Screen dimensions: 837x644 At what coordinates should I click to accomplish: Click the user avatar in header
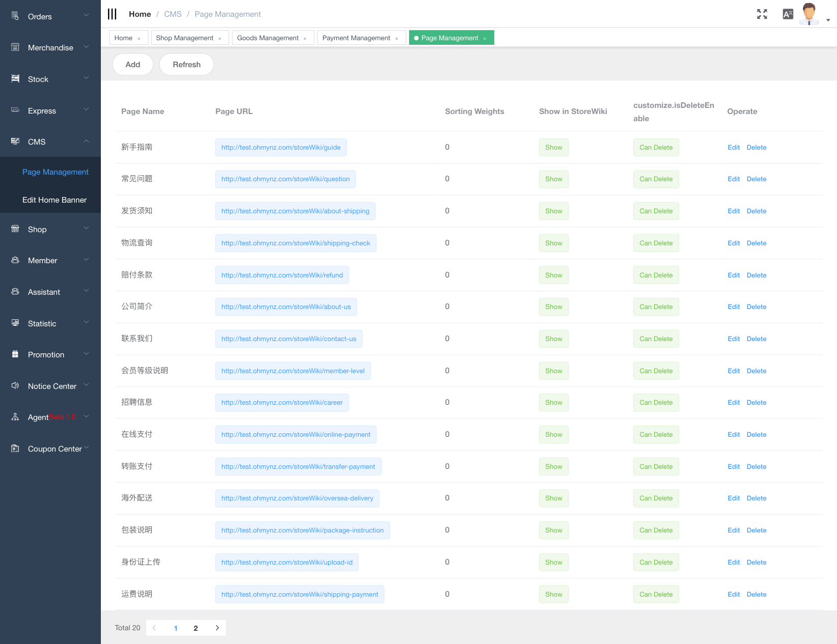[809, 14]
